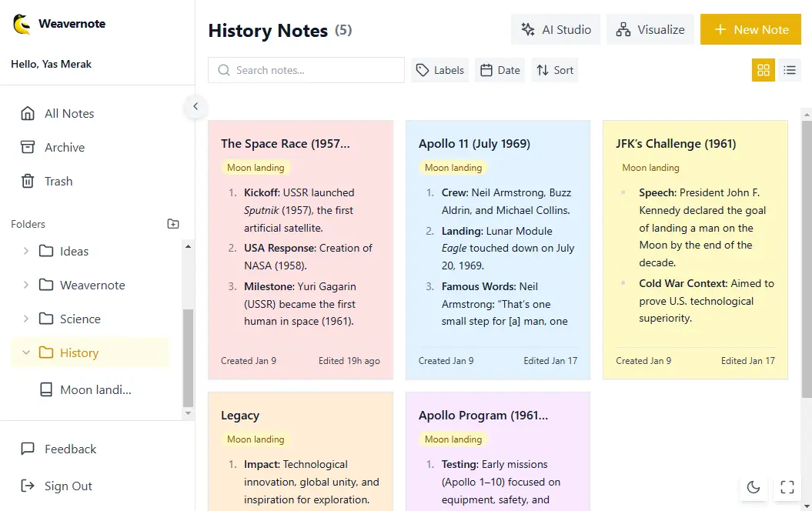Image resolution: width=812 pixels, height=511 pixels.
Task: Toggle dark mode with the moon icon
Action: coord(754,486)
